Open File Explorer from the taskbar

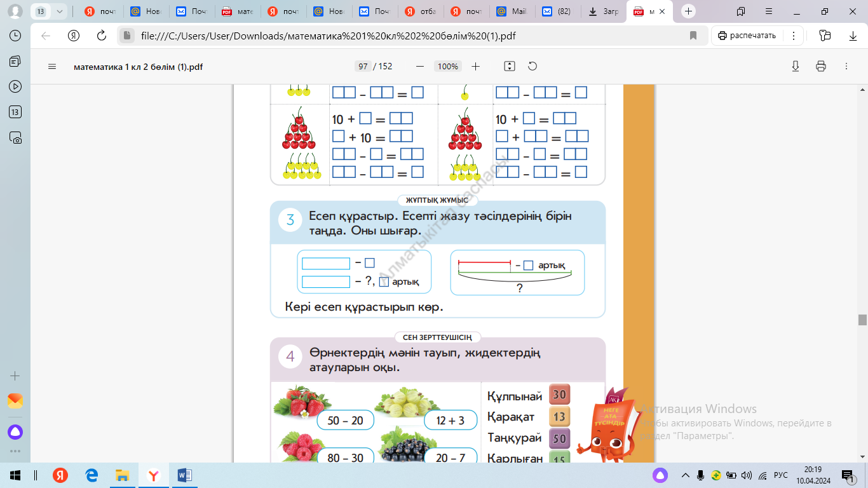coord(122,475)
